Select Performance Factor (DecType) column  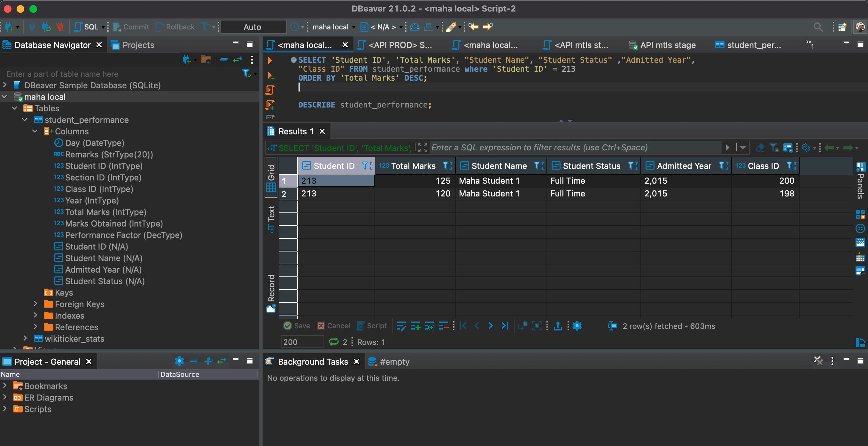[123, 235]
